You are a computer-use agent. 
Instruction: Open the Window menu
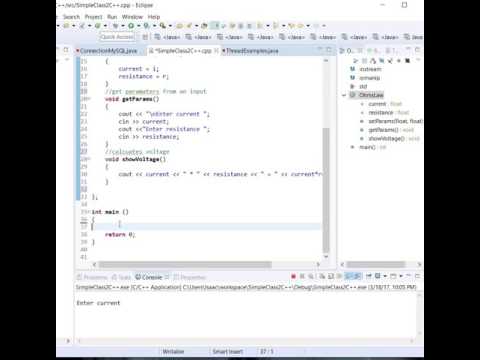[x=132, y=17]
